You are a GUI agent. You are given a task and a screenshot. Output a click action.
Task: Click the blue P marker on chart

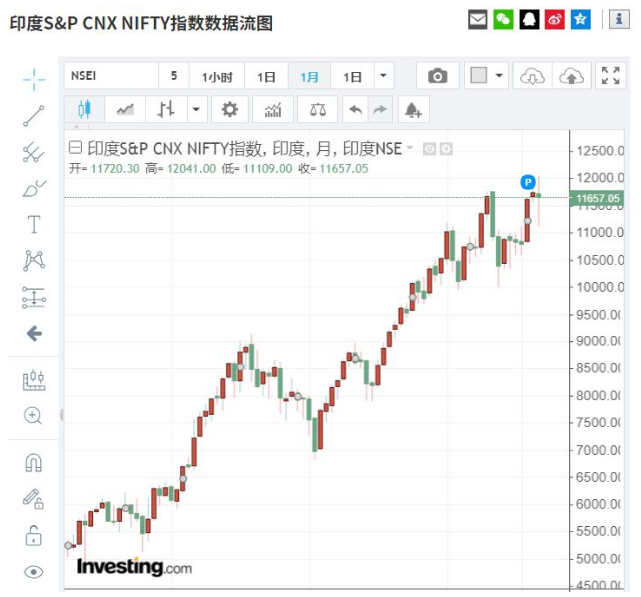[528, 182]
